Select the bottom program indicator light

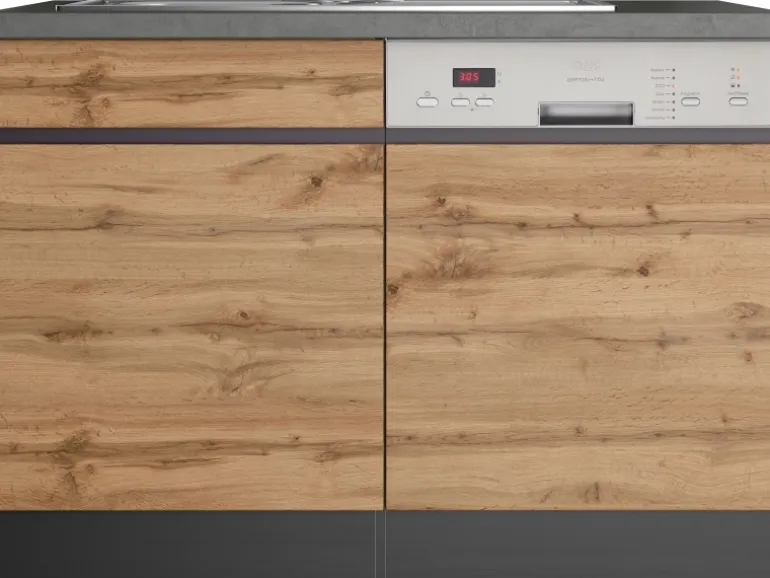coord(673,118)
